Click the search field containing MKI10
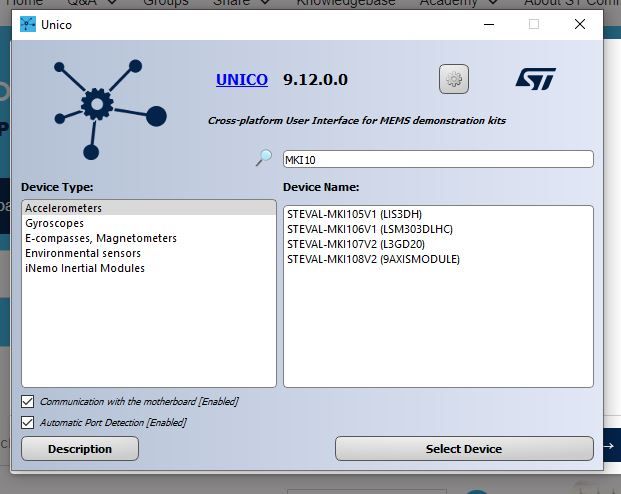The width and height of the screenshot is (621, 494). (x=438, y=159)
